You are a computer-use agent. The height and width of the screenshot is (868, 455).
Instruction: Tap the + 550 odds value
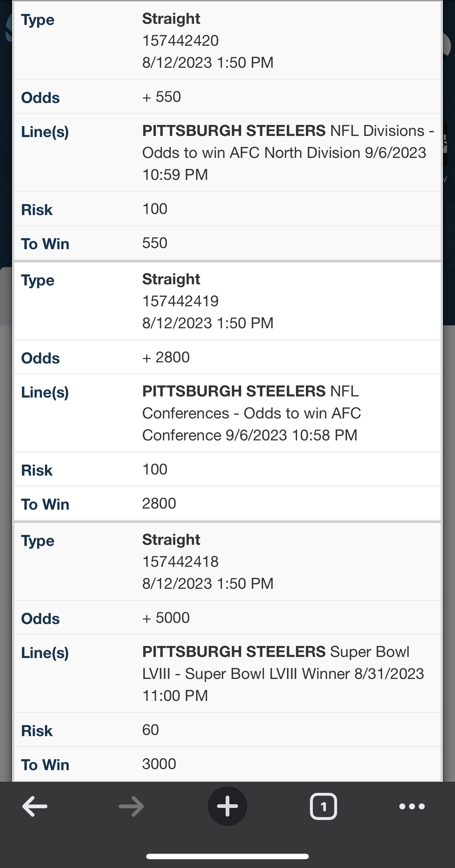point(162,97)
